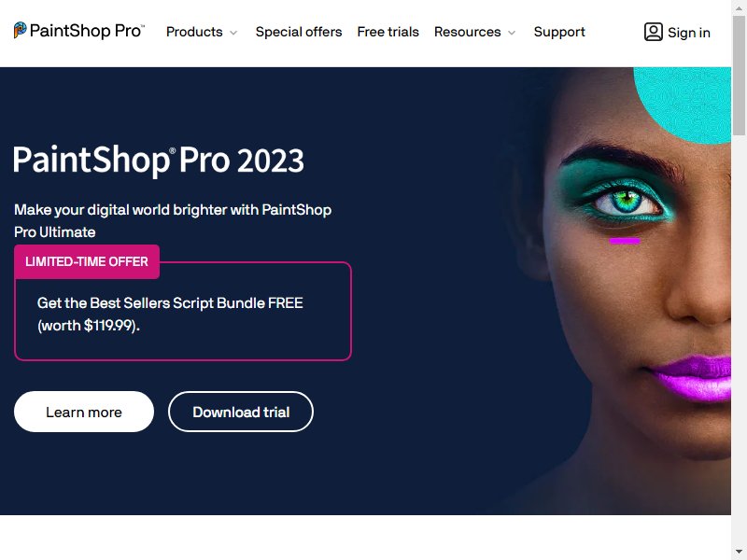Open the Products menu

point(194,32)
